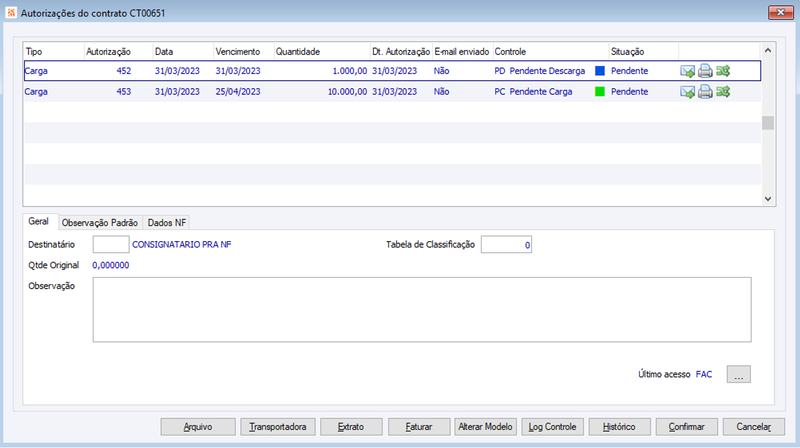The width and height of the screenshot is (800, 448).
Task: Sort by Tipo column header
Action: [54, 52]
